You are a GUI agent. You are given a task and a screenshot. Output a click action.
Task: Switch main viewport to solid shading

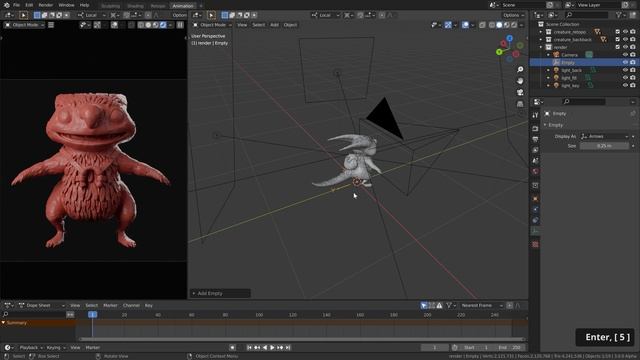pyautogui.click(x=499, y=25)
